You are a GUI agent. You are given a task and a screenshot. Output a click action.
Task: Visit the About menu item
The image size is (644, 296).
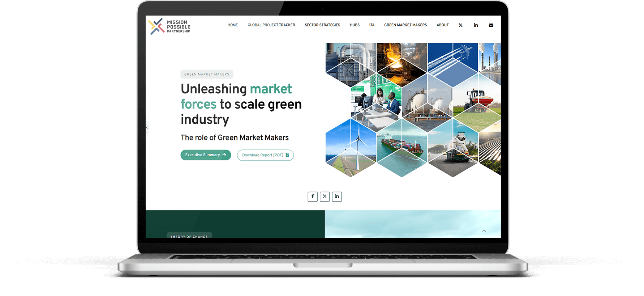pos(442,25)
